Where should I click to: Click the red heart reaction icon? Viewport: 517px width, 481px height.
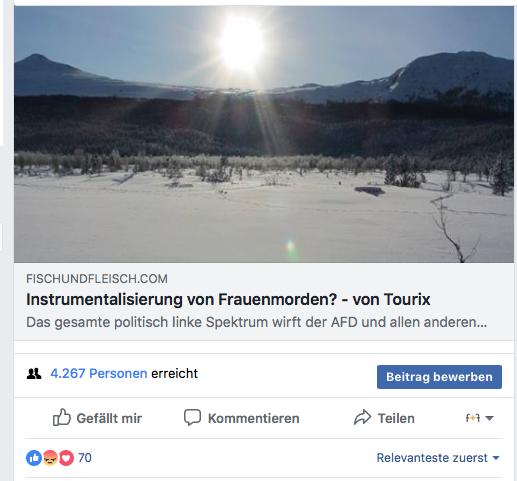(x=66, y=458)
